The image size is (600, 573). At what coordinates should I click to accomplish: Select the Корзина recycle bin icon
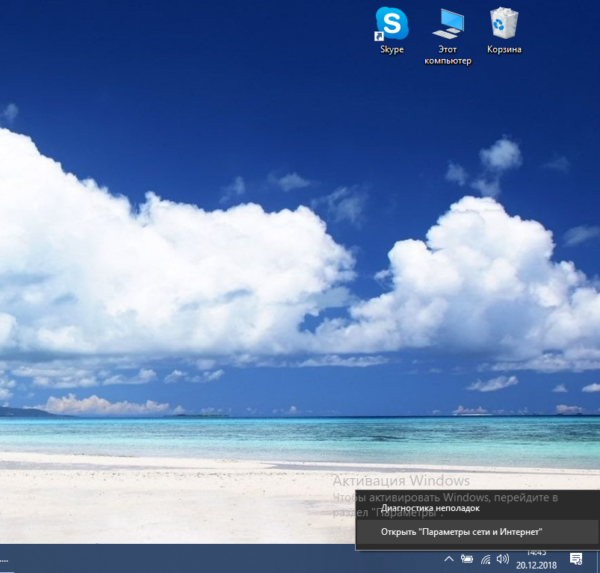(x=504, y=31)
